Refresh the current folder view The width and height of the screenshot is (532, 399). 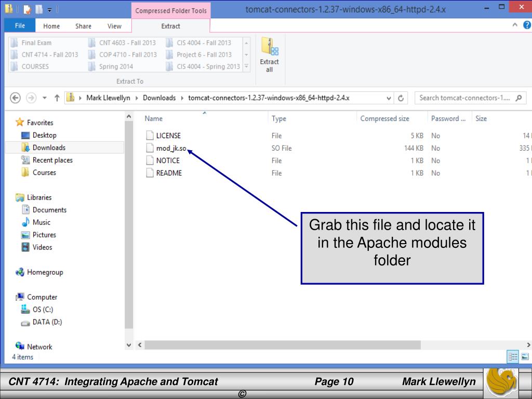pos(401,98)
